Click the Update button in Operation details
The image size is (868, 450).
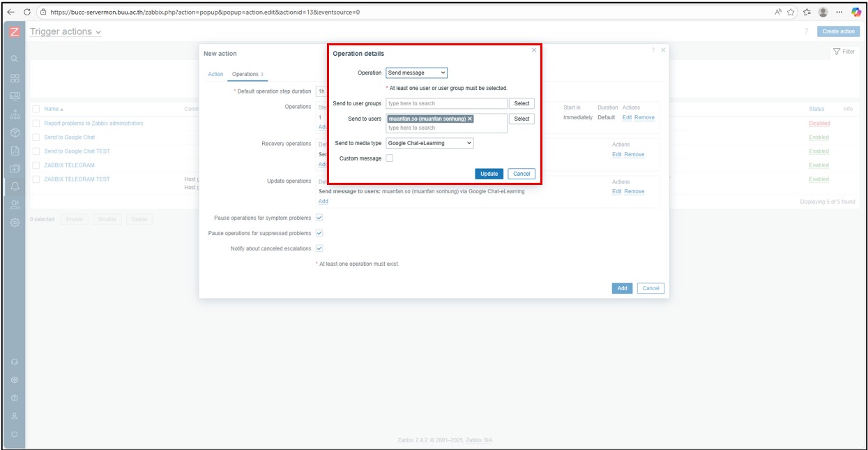click(x=489, y=174)
